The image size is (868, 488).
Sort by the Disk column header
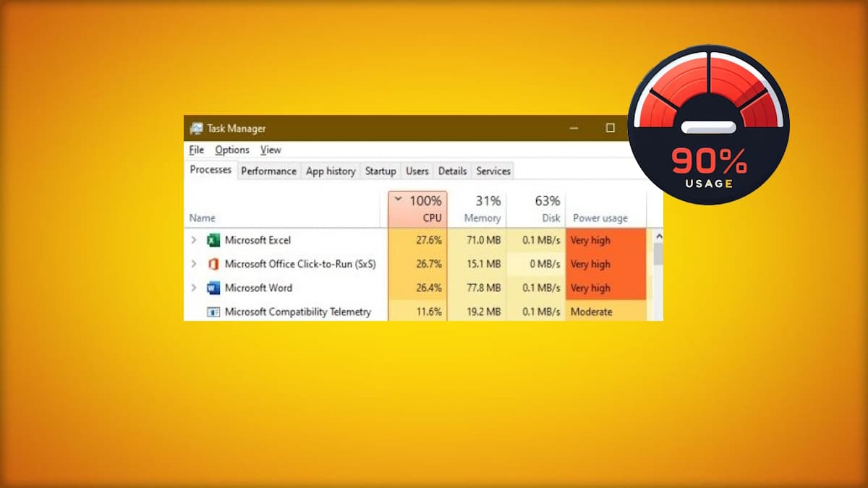coord(536,210)
